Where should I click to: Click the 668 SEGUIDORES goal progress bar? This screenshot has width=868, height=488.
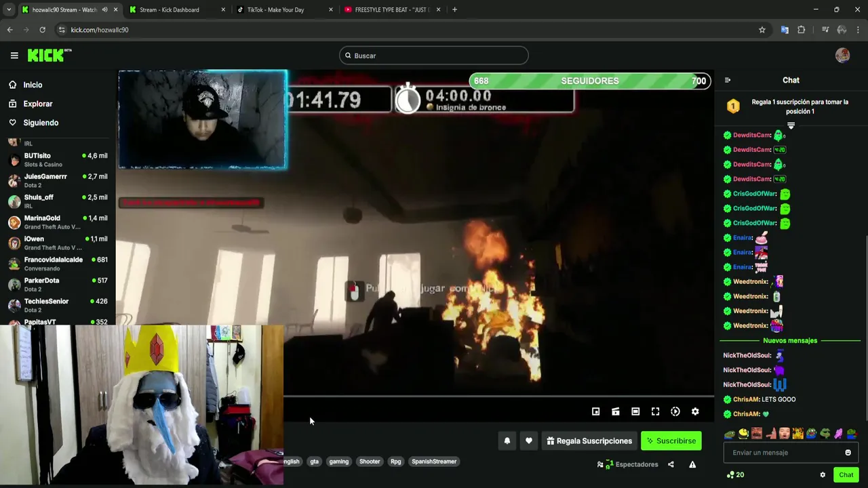pyautogui.click(x=590, y=81)
